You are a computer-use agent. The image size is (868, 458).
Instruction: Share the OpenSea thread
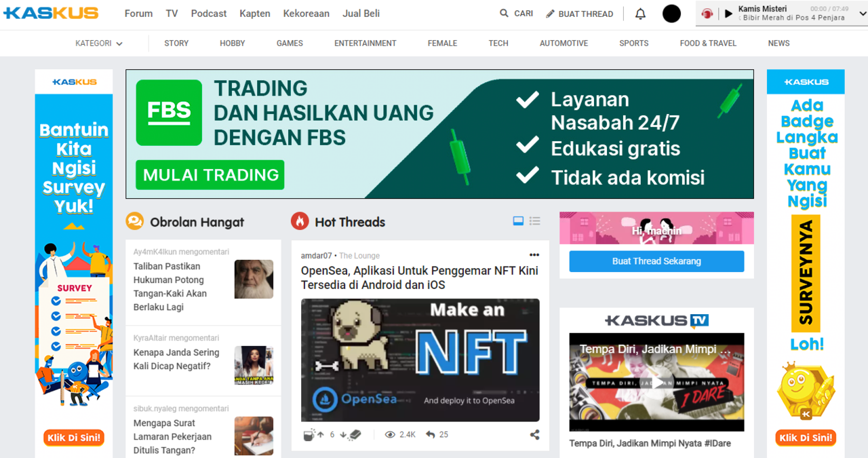point(534,435)
